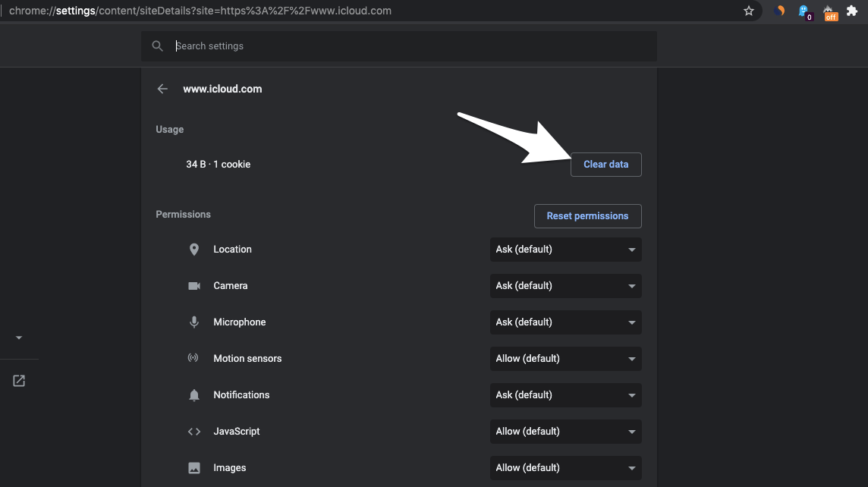Click the Microphone icon
This screenshot has width=868, height=487.
(x=194, y=322)
